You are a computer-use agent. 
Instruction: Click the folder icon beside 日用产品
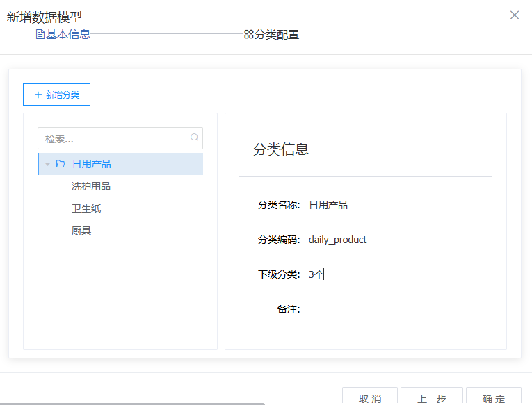point(61,164)
